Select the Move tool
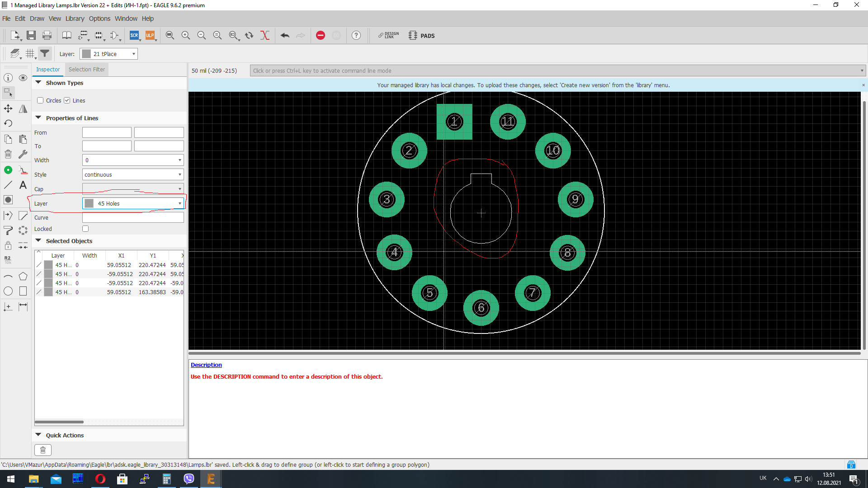 pyautogui.click(x=8, y=108)
